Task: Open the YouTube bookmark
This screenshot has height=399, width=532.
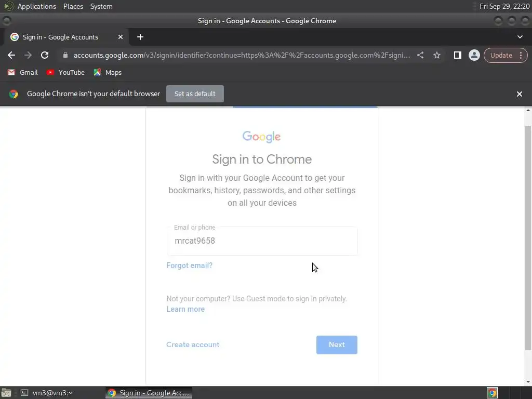Action: (65, 73)
